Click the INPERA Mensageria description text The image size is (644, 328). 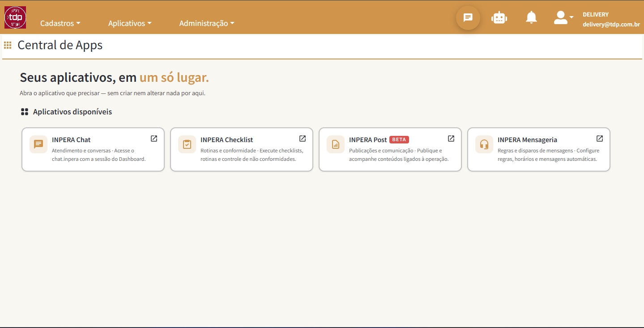point(548,155)
